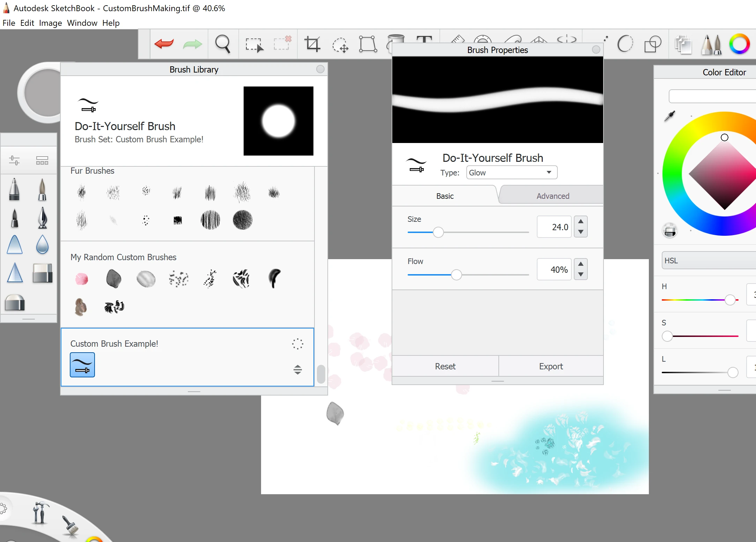Open the Layers toolbar icon
The width and height of the screenshot is (756, 542).
[683, 45]
